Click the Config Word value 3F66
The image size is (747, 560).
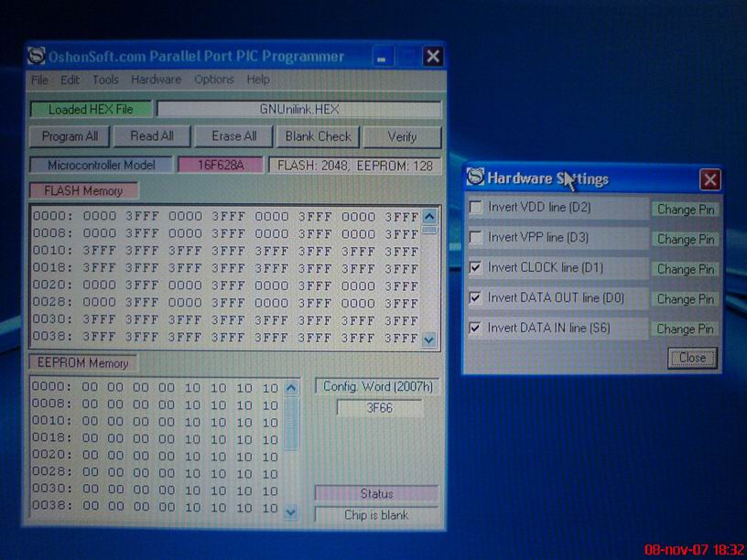(x=380, y=408)
